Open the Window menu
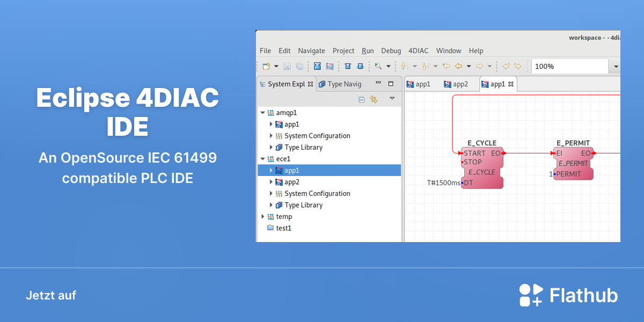Image resolution: width=644 pixels, height=322 pixels. [x=449, y=50]
